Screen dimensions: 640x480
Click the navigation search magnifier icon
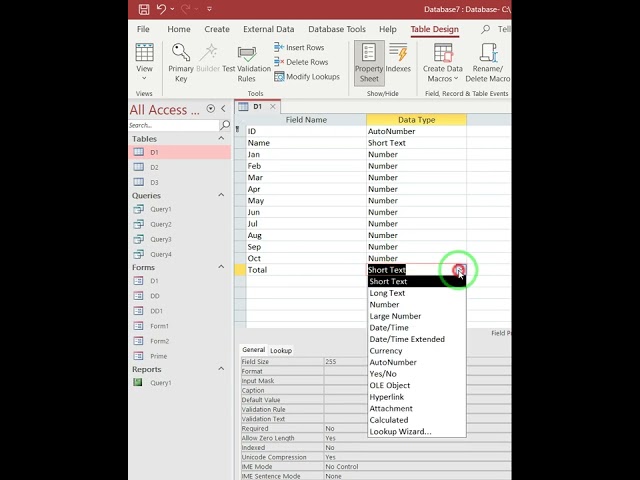[225, 125]
